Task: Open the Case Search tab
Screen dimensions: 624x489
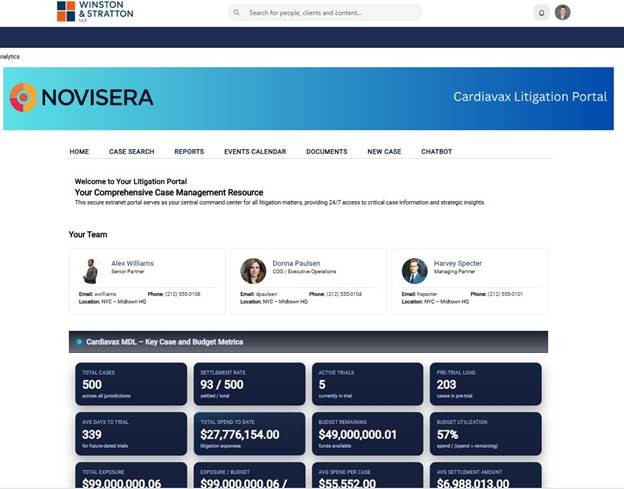Action: tap(132, 152)
